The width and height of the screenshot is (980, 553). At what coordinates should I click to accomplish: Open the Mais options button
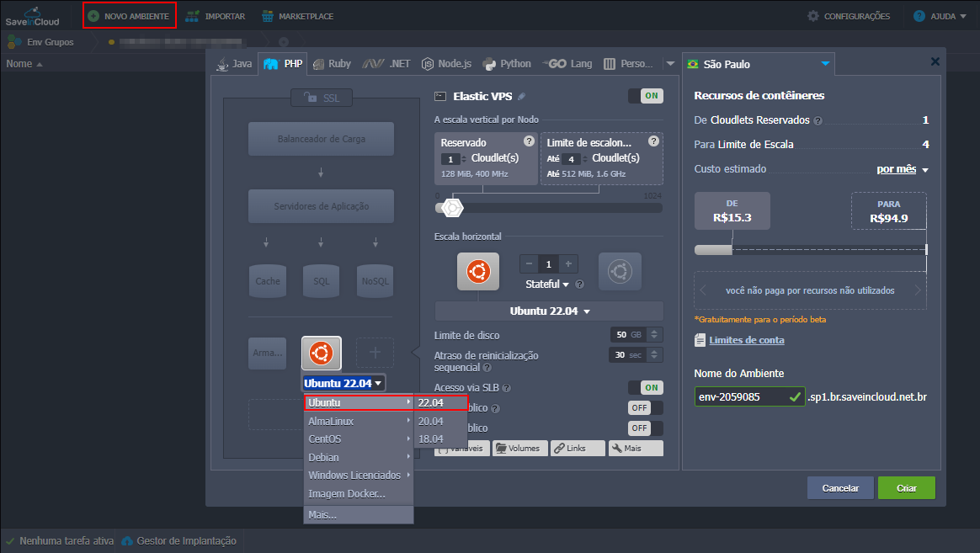[x=636, y=448]
